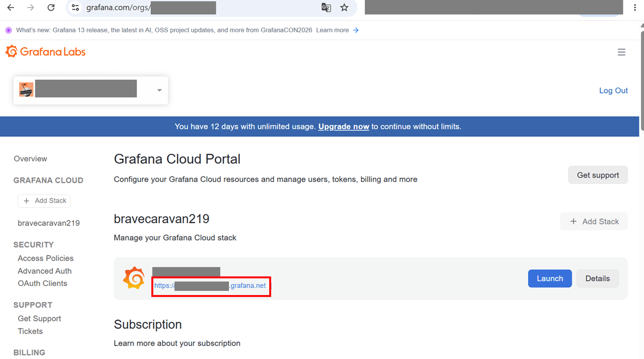
Task: Click the purple What's new announcement icon
Action: click(x=9, y=30)
